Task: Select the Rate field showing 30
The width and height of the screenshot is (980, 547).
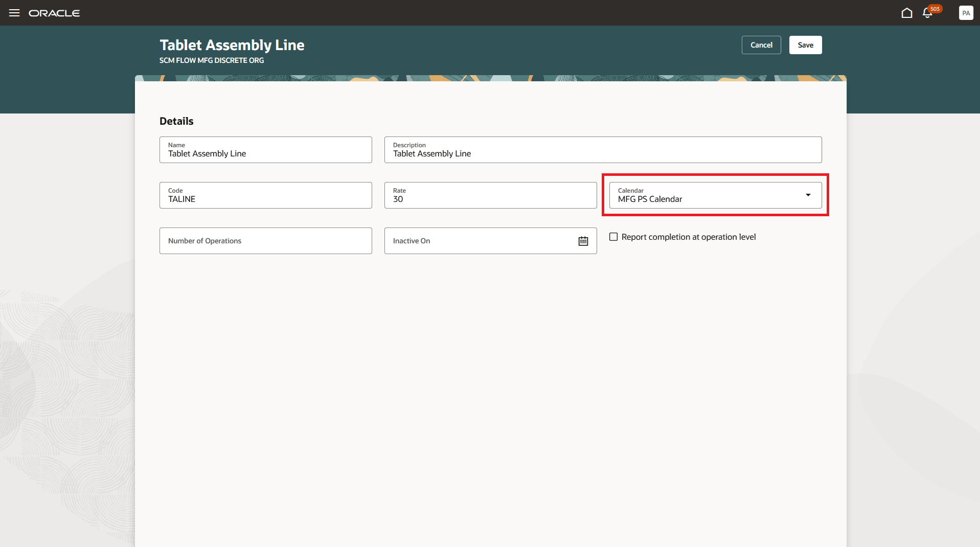Action: pyautogui.click(x=490, y=199)
